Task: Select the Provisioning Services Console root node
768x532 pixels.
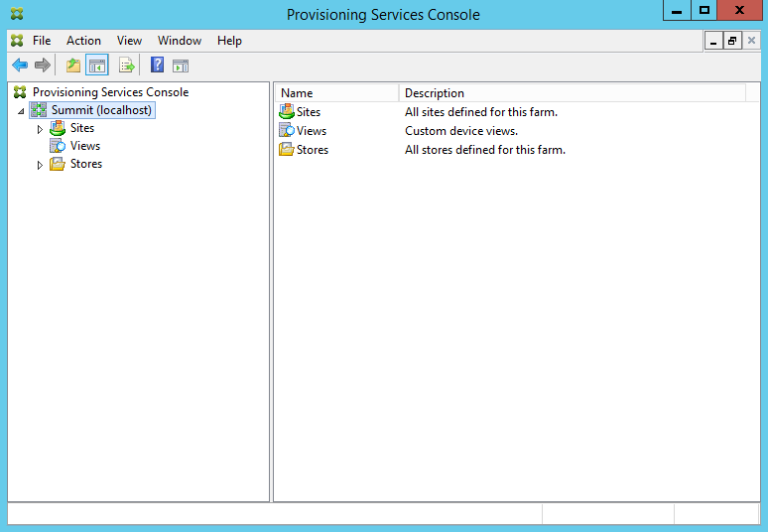Action: (109, 92)
